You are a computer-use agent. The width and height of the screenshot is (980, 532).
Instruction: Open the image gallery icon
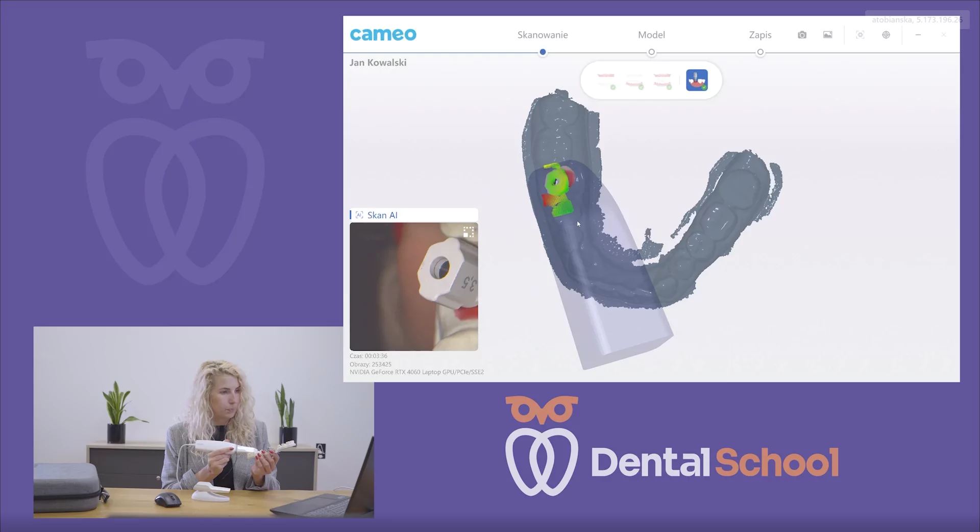coord(827,35)
